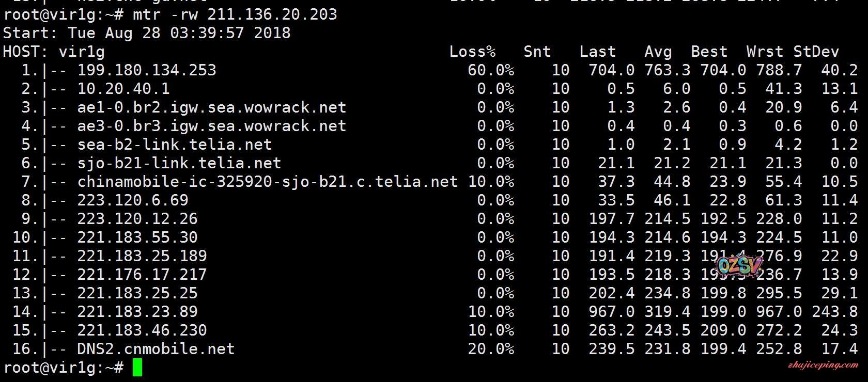Click the HOST: vir1g label

(x=54, y=52)
